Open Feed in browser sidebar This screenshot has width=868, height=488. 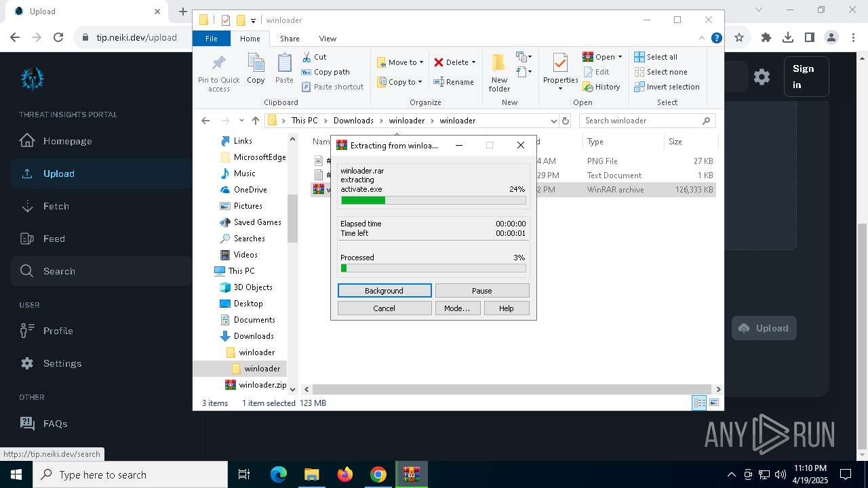[x=102, y=239]
